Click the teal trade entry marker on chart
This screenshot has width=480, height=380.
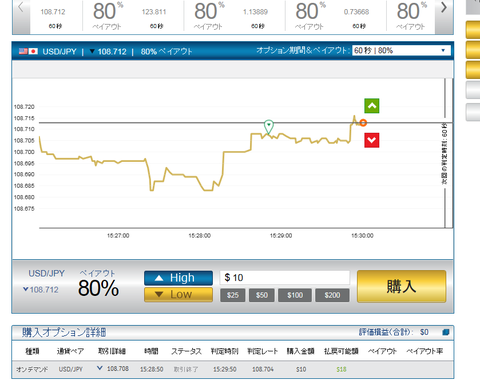[269, 126]
